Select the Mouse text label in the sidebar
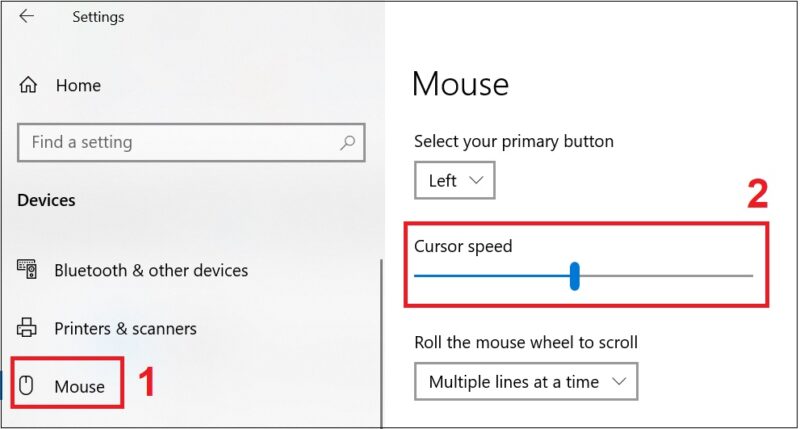Image resolution: width=800 pixels, height=429 pixels. pos(80,386)
